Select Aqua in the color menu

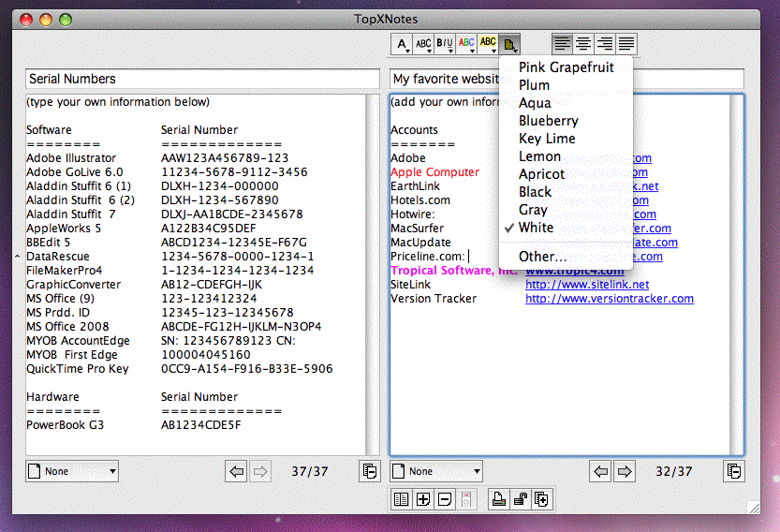[566, 103]
